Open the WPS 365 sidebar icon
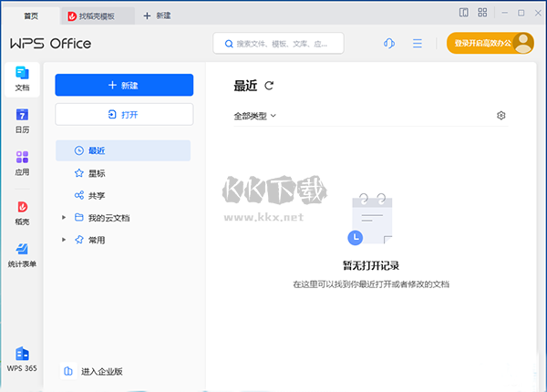The image size is (547, 392). 22,359
